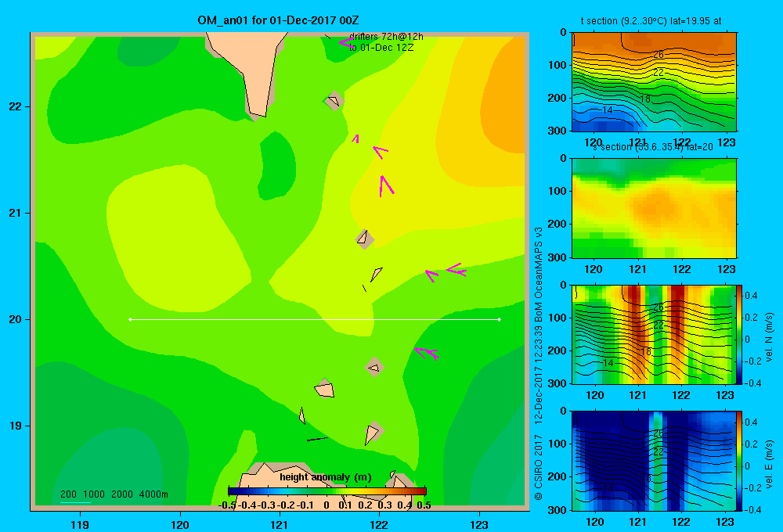Click depth label 300 on the salinity section

tap(557, 257)
